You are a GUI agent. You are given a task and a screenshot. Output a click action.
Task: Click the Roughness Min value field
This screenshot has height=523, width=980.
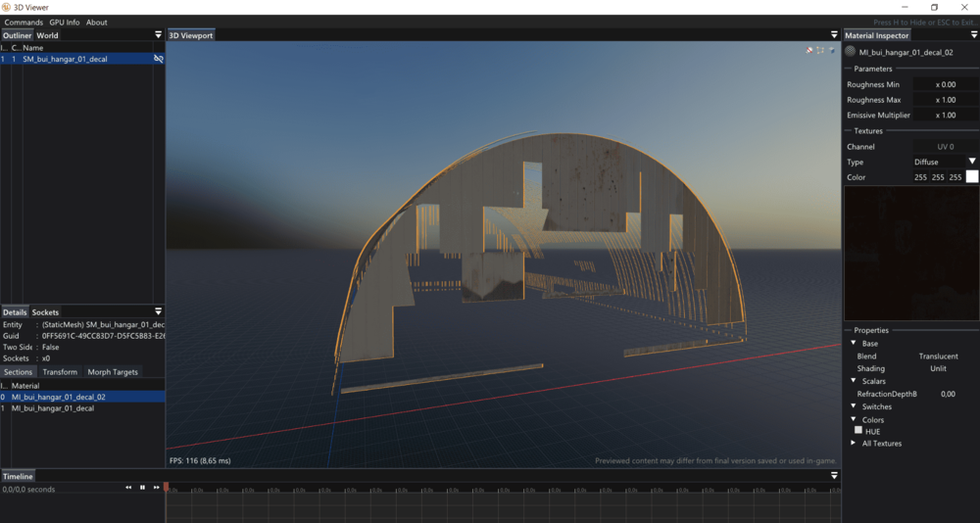945,84
